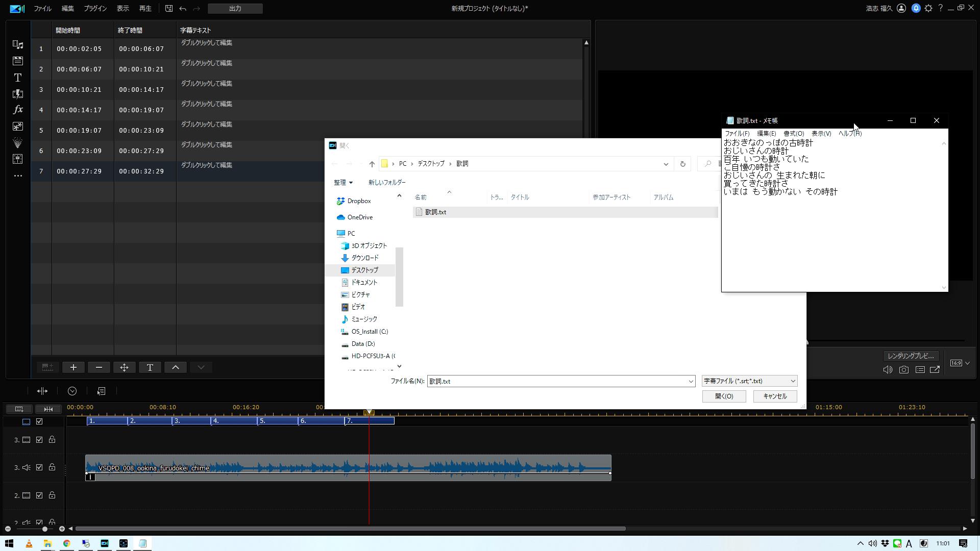Open the プラグイン menu
The image size is (980, 551).
pyautogui.click(x=95, y=9)
